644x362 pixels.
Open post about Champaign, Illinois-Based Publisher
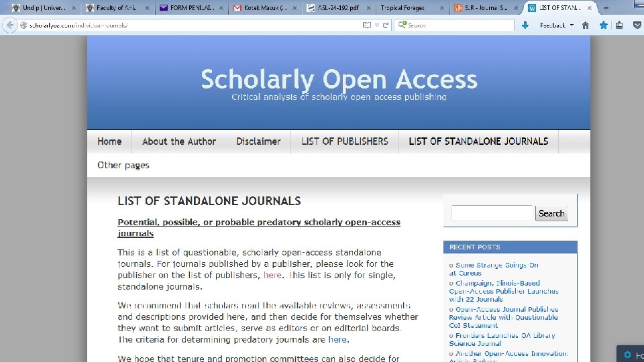pos(504,291)
